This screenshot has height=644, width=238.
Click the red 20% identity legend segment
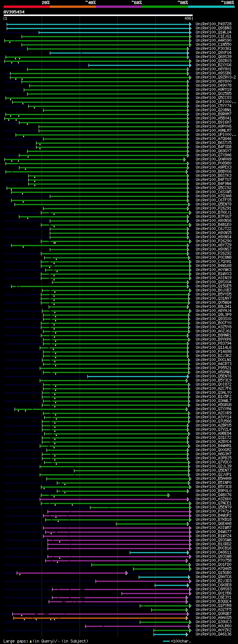[x=27, y=7]
